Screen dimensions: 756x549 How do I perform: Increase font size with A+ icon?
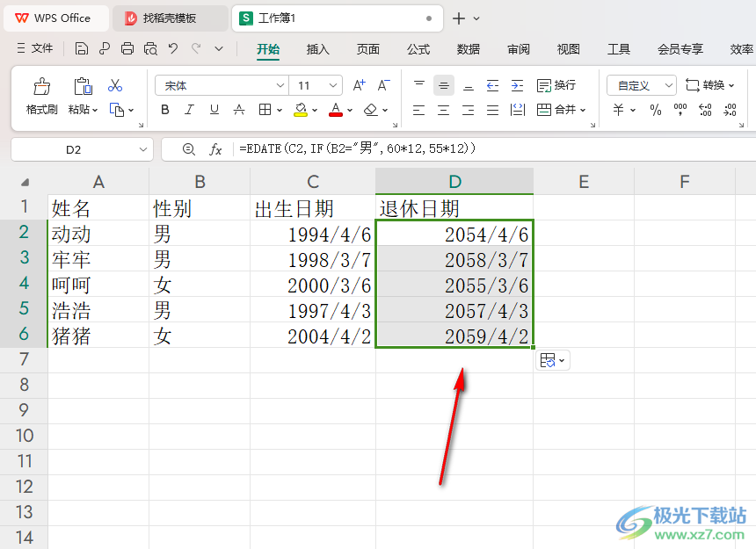click(360, 85)
